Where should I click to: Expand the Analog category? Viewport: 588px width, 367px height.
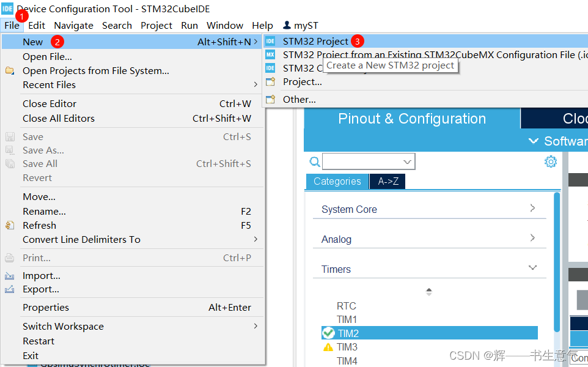point(429,239)
